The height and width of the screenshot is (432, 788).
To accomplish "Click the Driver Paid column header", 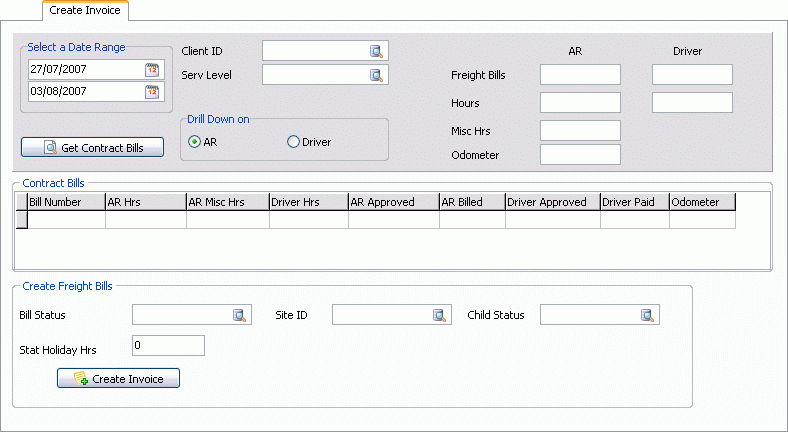I will 634,202.
